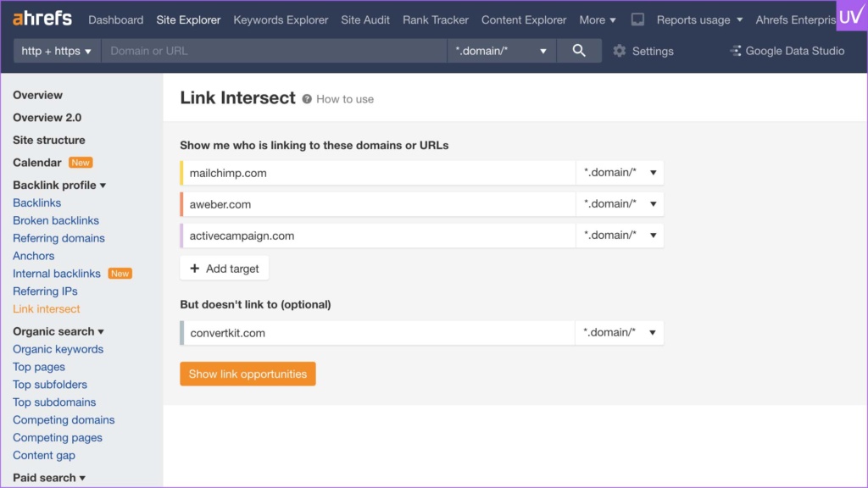Click the UV extension icon
This screenshot has width=868, height=488.
[x=851, y=15]
